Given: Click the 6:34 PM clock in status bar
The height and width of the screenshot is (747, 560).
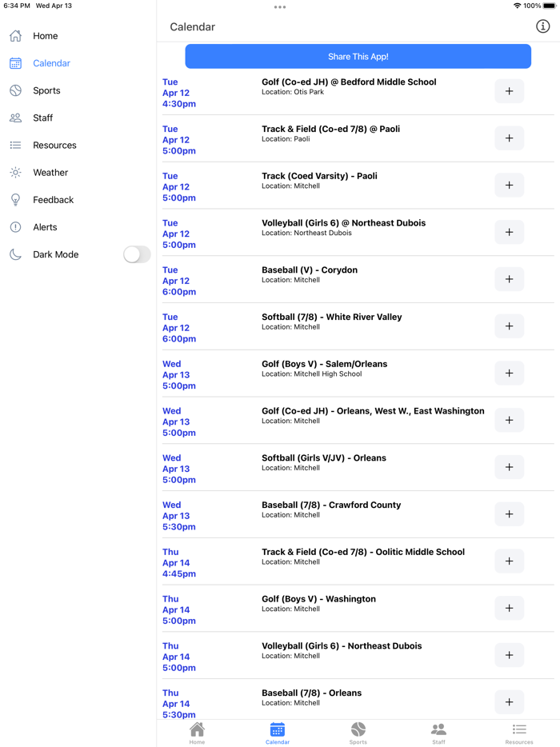Looking at the screenshot, I should pyautogui.click(x=17, y=6).
